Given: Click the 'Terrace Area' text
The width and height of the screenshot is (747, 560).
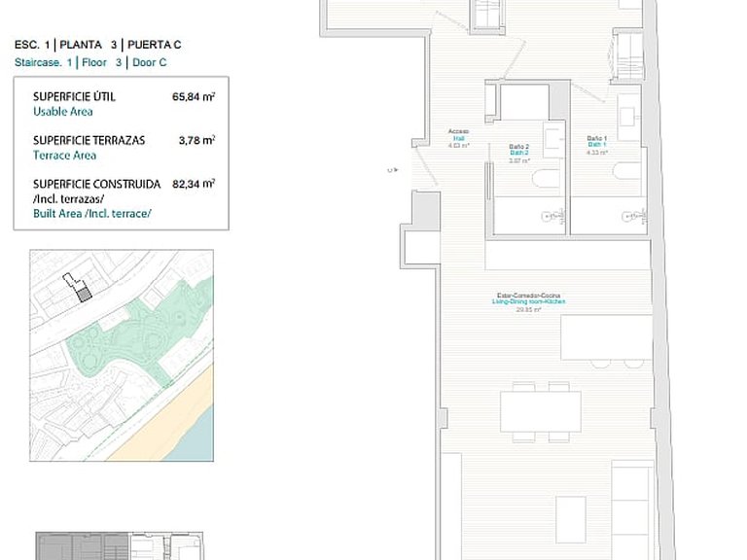Looking at the screenshot, I should (x=64, y=156).
